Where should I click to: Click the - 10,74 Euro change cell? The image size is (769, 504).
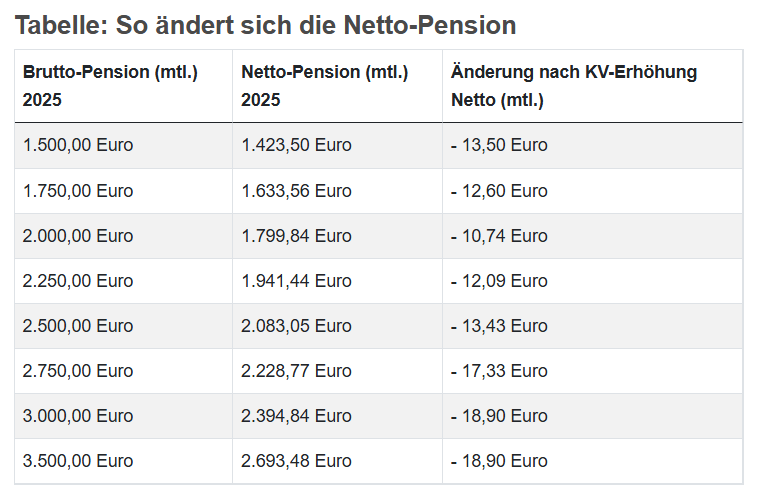pyautogui.click(x=499, y=236)
